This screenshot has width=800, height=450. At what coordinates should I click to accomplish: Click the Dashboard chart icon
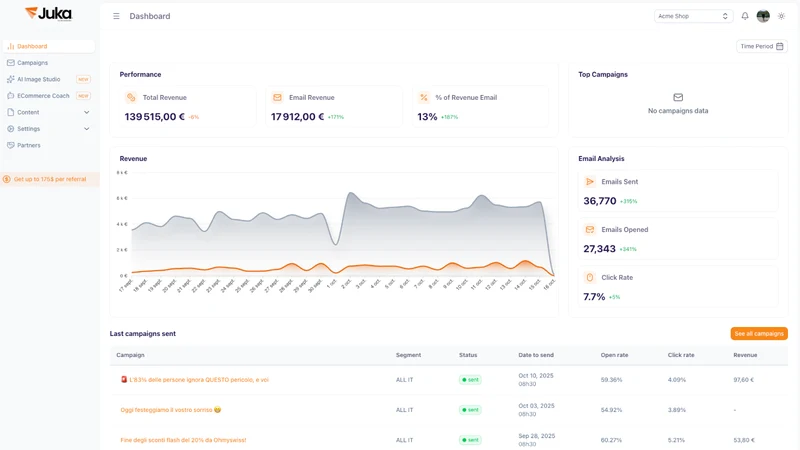pyautogui.click(x=11, y=46)
